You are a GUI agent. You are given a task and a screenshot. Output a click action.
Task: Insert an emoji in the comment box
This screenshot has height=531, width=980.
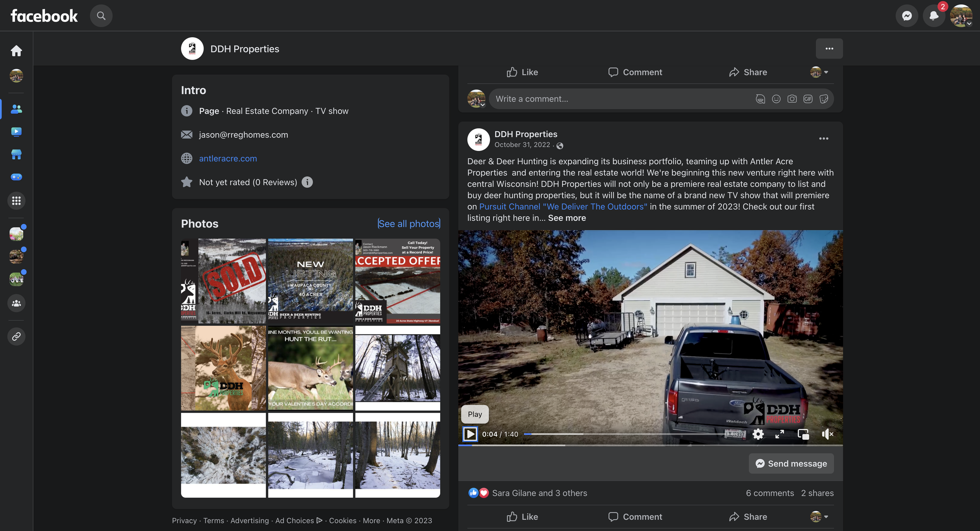click(x=776, y=99)
